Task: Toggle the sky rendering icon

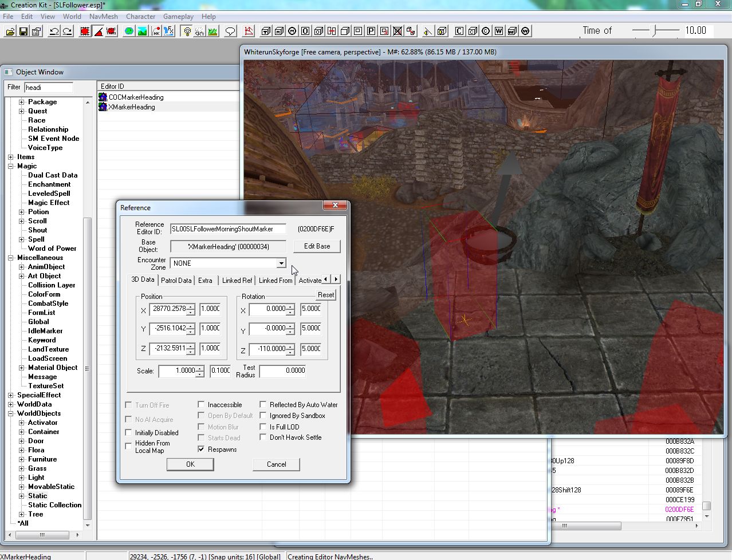Action: (x=200, y=31)
